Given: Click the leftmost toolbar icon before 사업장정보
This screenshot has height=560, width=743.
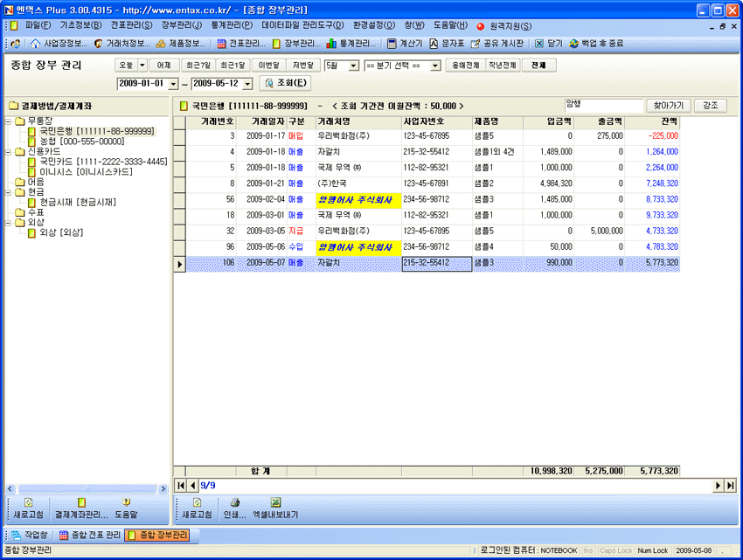Looking at the screenshot, I should 16,44.
